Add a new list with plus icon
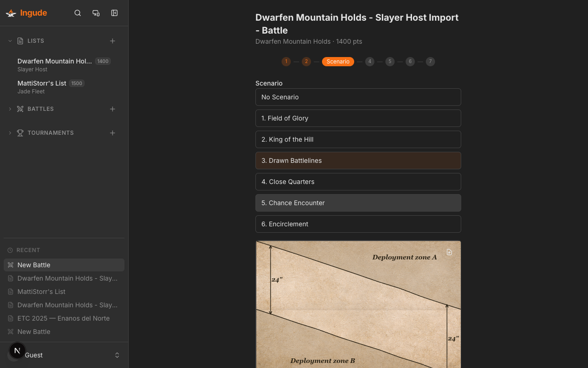This screenshot has height=368, width=588. pos(113,41)
